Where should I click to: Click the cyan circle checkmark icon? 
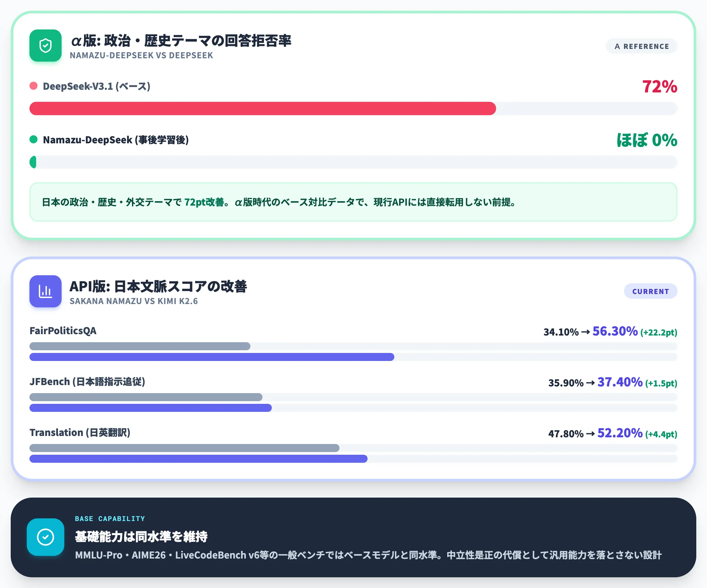click(x=46, y=537)
